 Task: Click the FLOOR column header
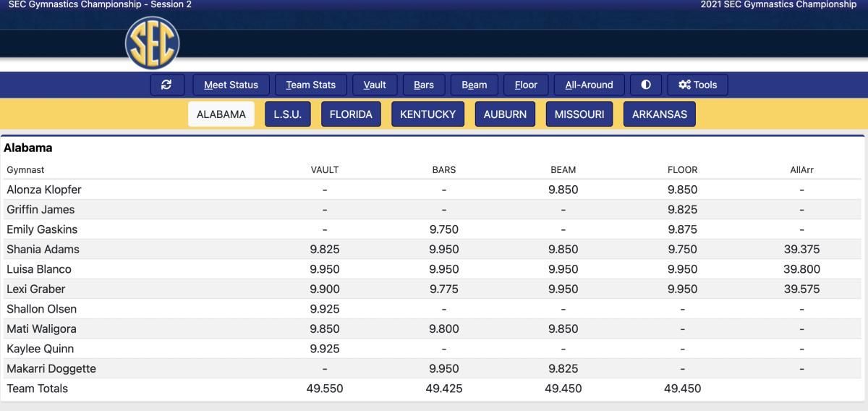pos(683,170)
